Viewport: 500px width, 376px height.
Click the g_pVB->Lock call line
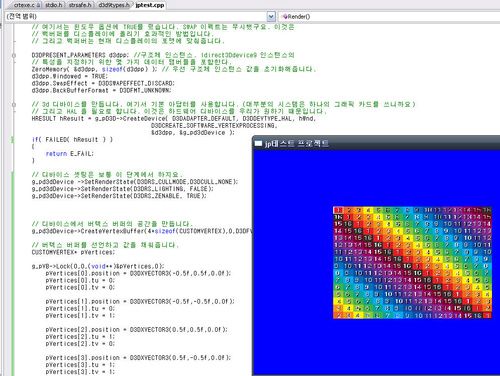pyautogui.click(x=98, y=266)
